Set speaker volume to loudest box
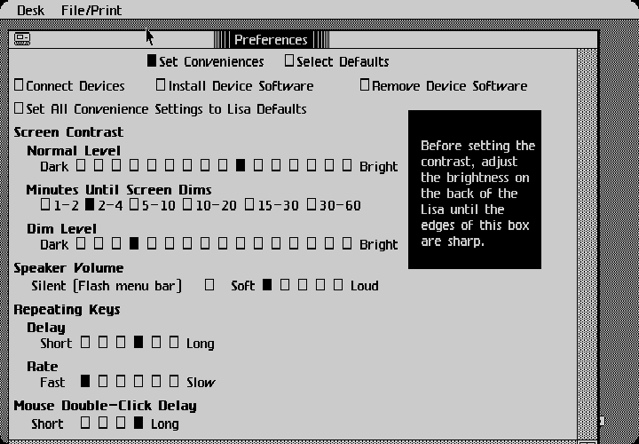 (338, 284)
